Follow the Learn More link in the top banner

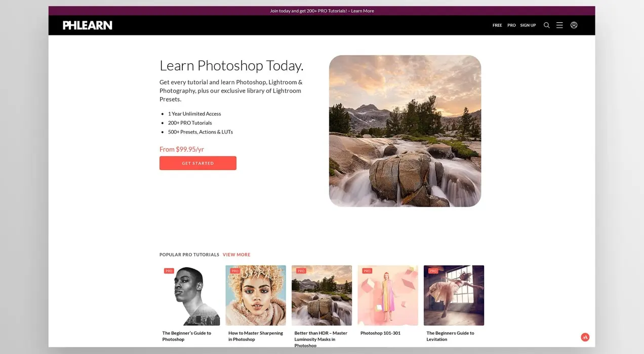363,11
